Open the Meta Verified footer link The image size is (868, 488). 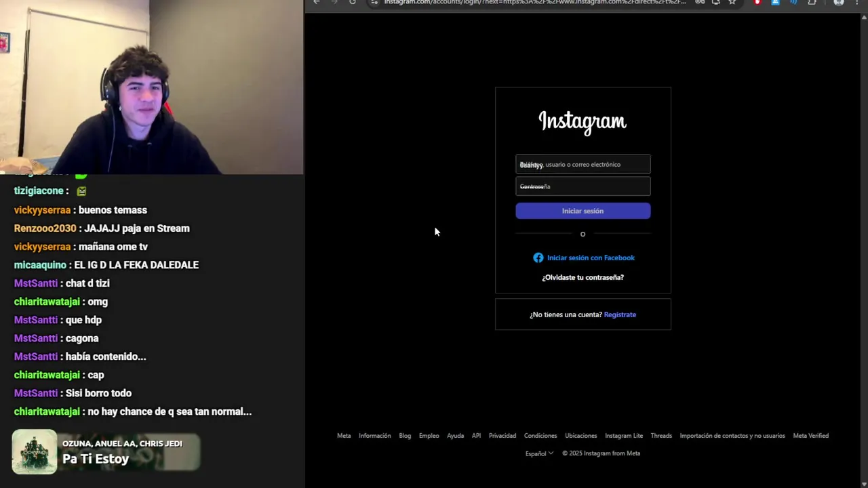click(811, 436)
